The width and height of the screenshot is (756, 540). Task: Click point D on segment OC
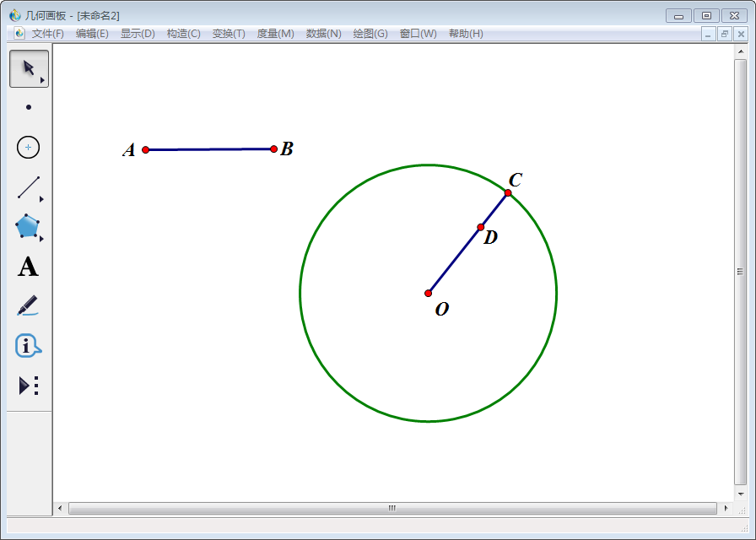481,227
